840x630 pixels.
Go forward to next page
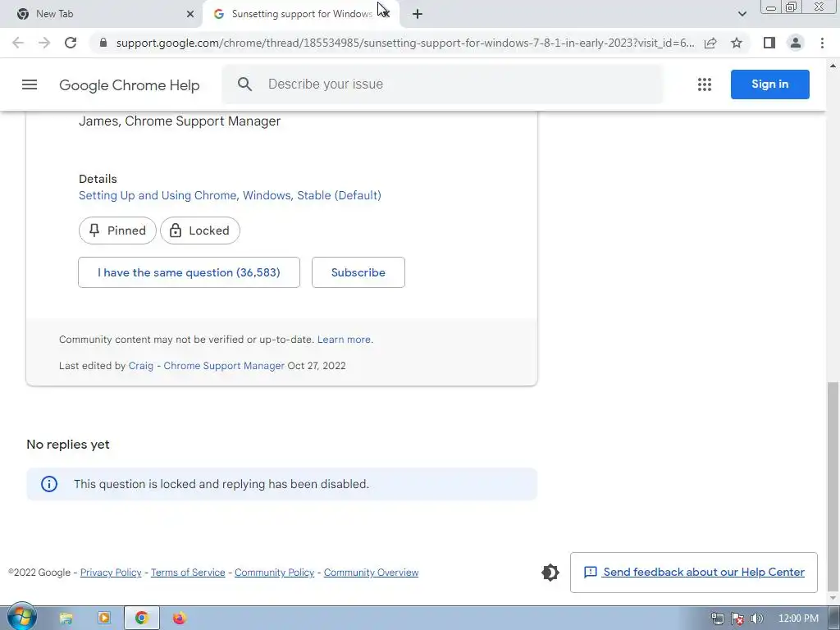(44, 43)
